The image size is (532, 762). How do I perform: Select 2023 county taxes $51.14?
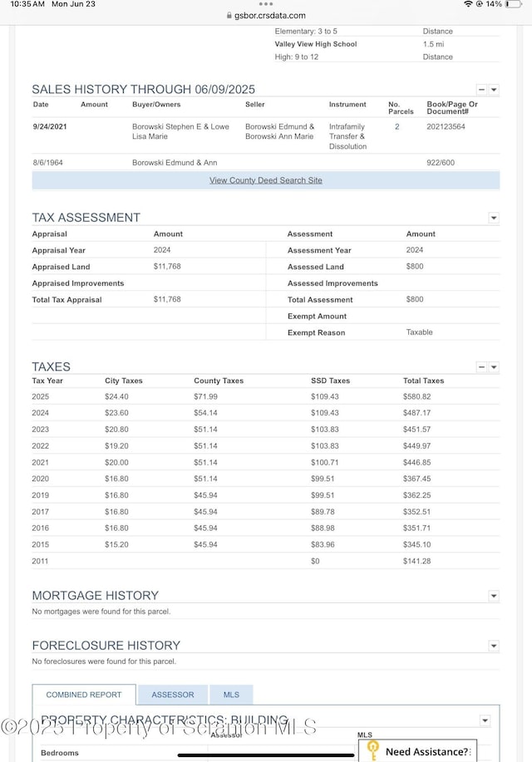[205, 430]
